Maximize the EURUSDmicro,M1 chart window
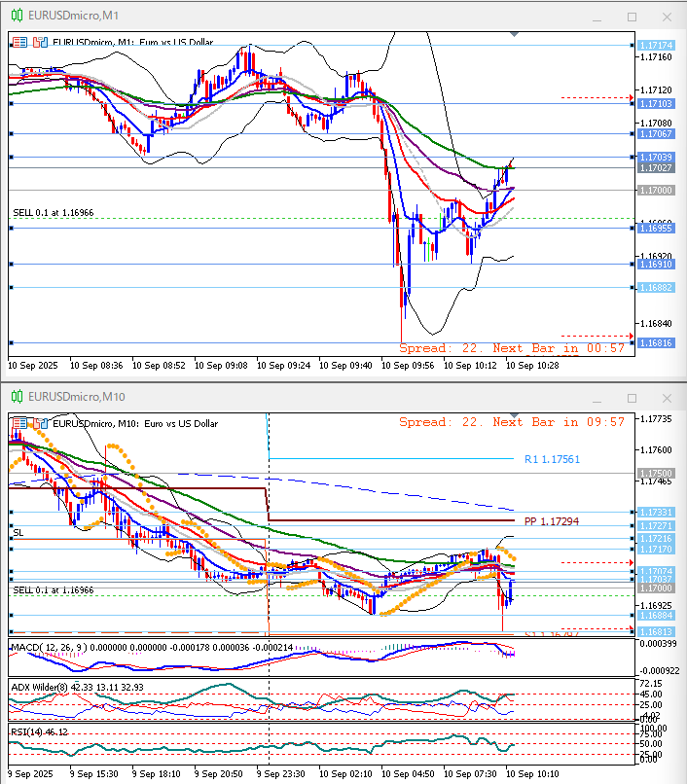The image size is (687, 784). pos(632,17)
